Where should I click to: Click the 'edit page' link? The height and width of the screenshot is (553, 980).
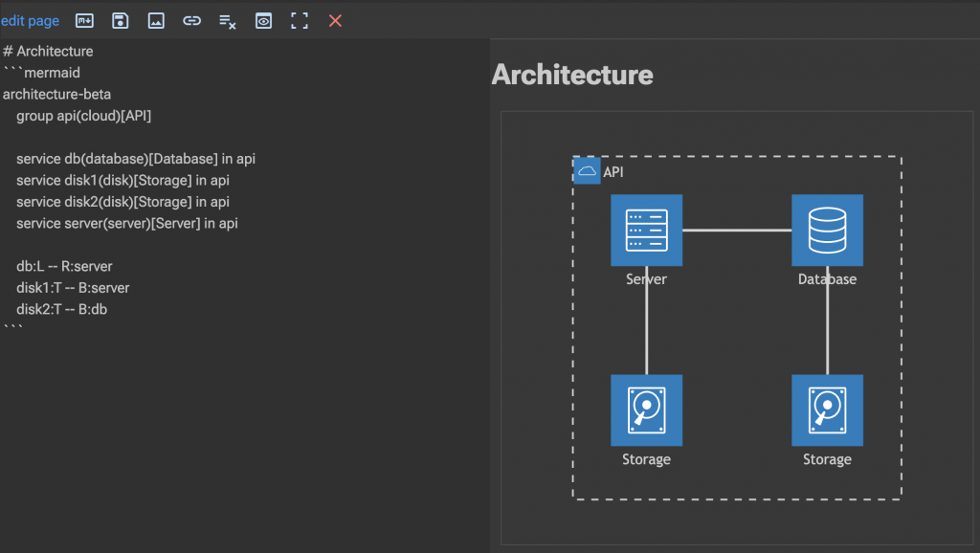31,20
